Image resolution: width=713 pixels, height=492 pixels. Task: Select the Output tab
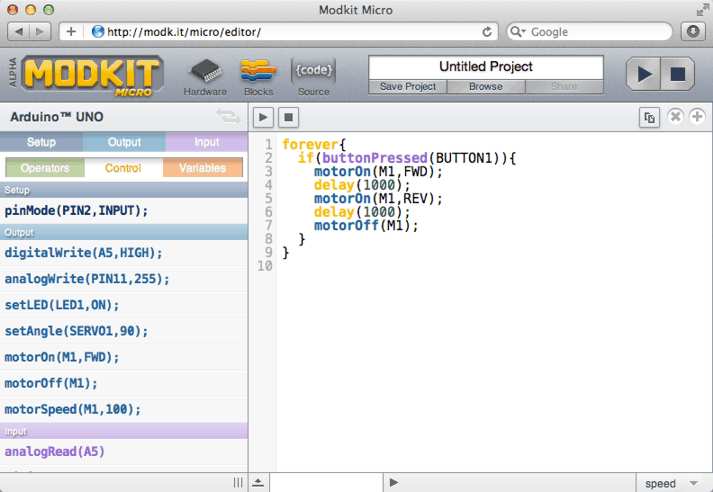coord(124,142)
